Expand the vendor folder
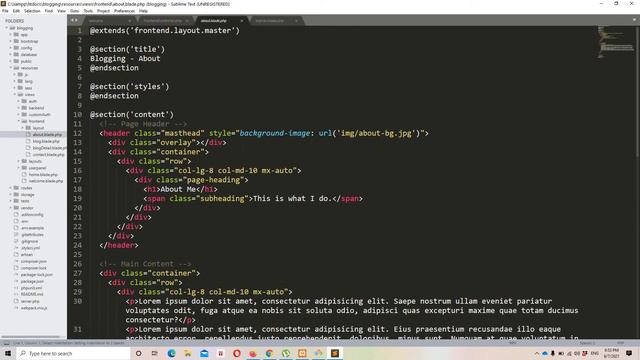Viewport: 640px width, 360px height. pyautogui.click(x=11, y=208)
